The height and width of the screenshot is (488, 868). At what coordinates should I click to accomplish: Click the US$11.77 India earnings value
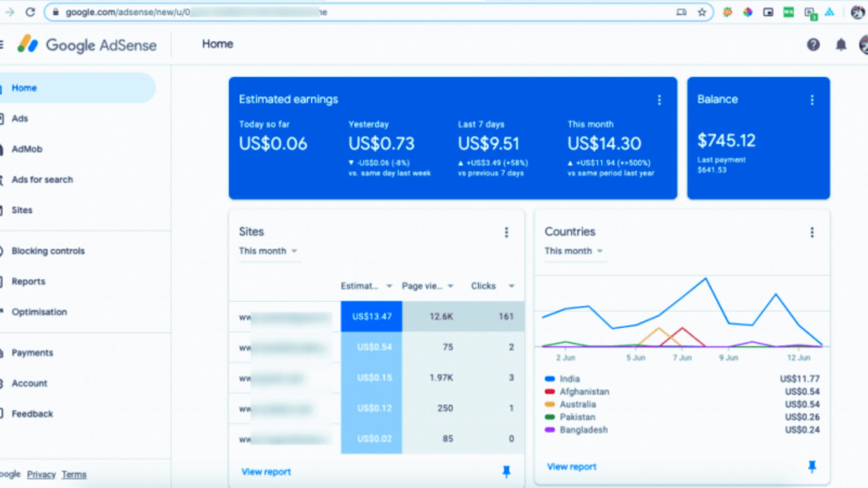(800, 379)
